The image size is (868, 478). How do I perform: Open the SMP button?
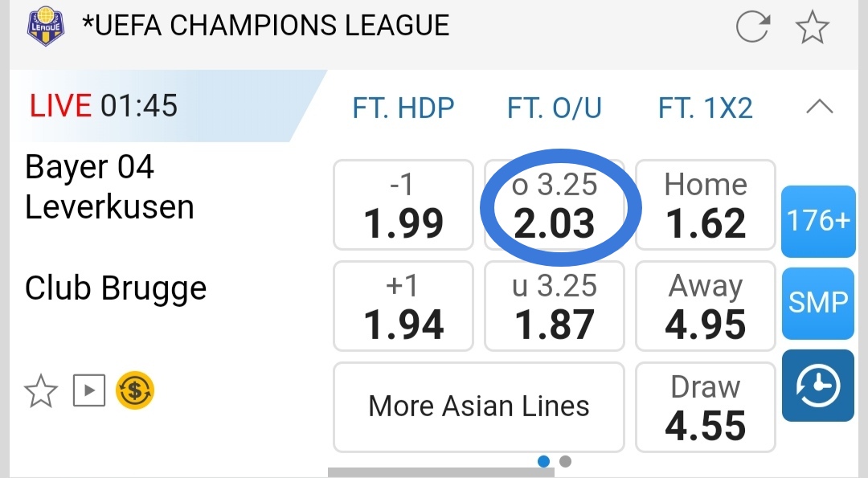coord(818,303)
